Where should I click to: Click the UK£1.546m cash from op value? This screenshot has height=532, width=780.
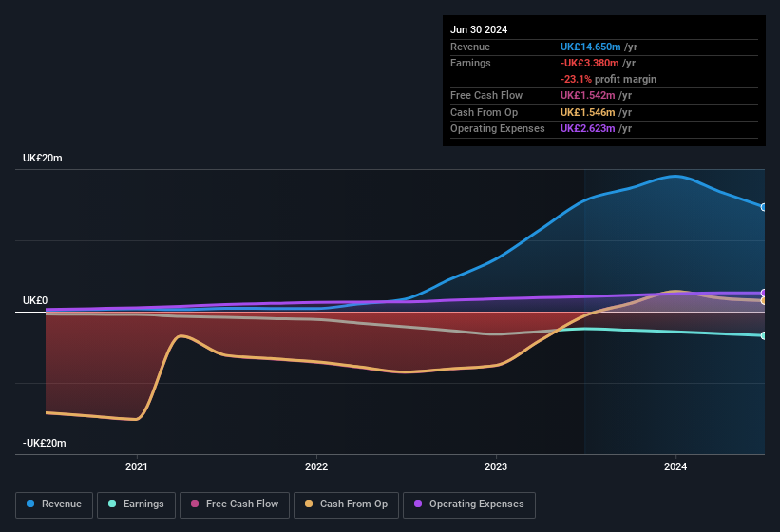[587, 112]
